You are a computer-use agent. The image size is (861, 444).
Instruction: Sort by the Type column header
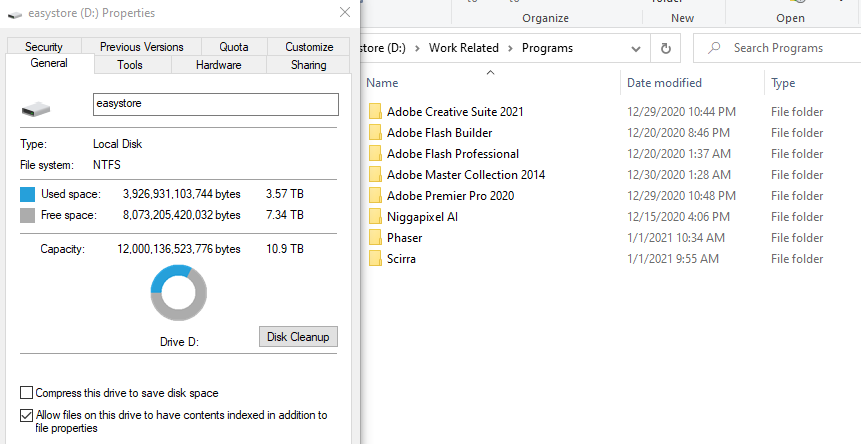point(783,83)
